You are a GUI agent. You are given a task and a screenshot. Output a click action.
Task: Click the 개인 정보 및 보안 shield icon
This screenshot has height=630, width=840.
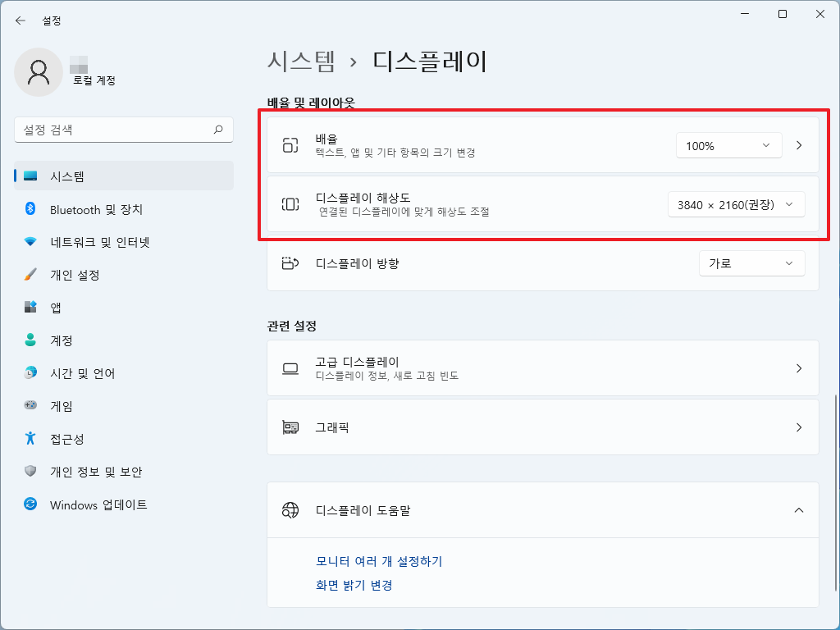(30, 472)
